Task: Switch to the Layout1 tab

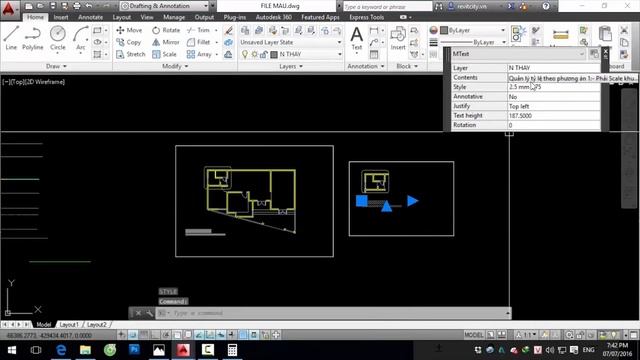Action: pos(69,324)
